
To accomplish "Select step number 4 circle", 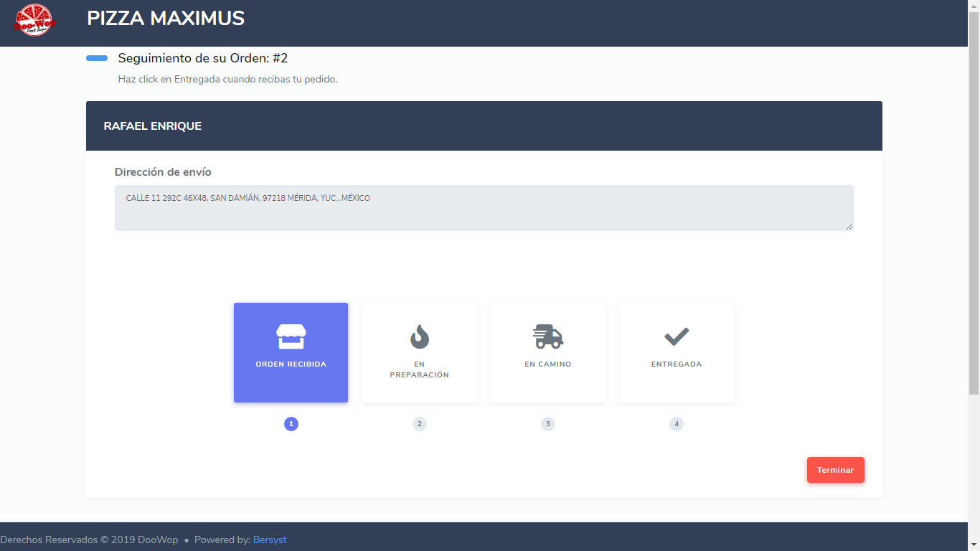I will (x=677, y=424).
